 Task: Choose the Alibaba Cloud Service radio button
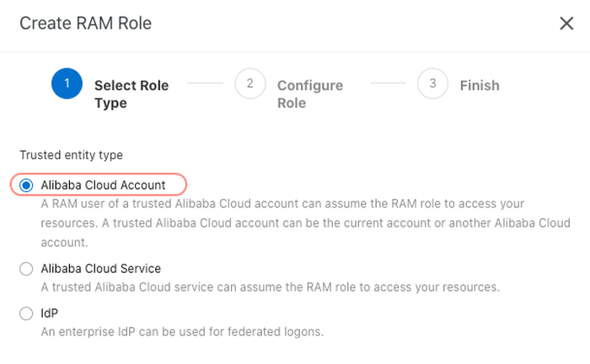26,269
